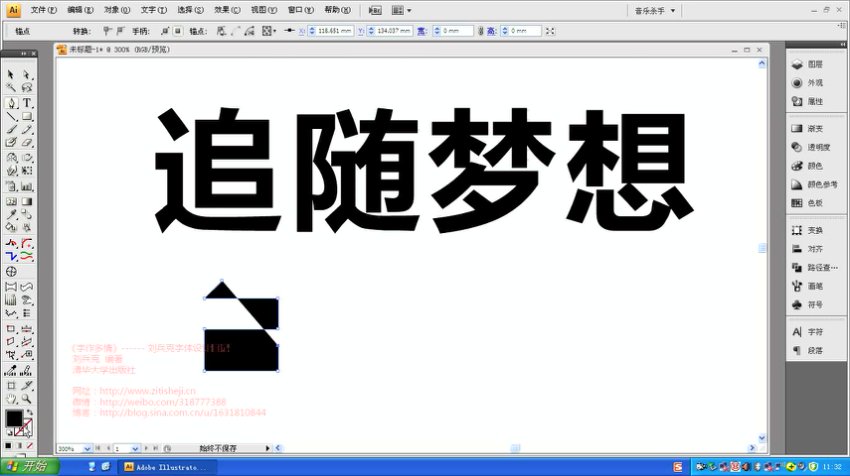Show the 对齐 (Align) panel
Image resolution: width=850 pixels, height=476 pixels.
click(814, 248)
